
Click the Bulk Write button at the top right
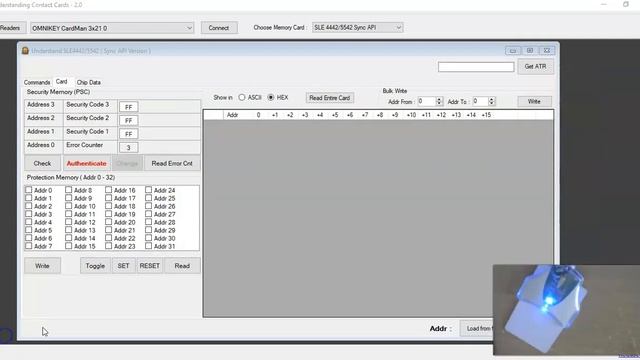(534, 101)
